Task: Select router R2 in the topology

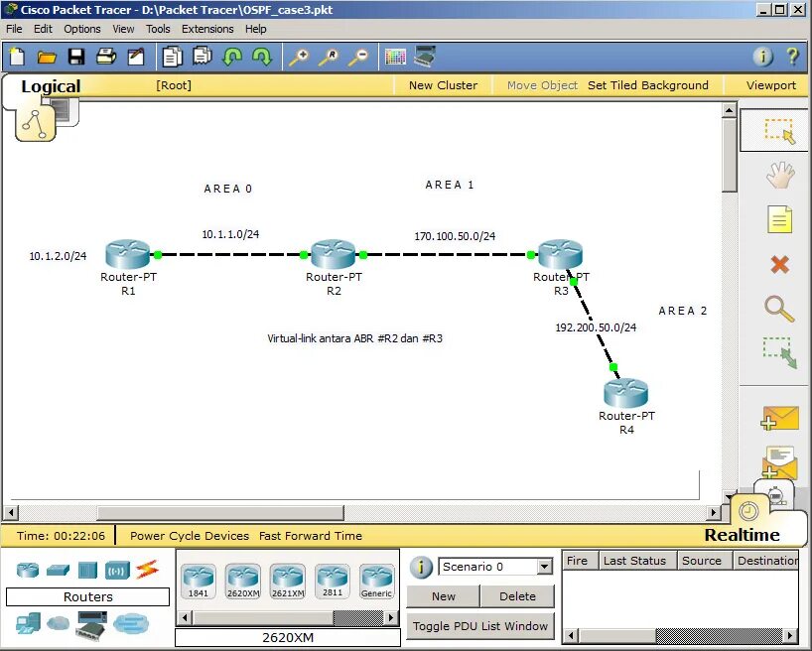Action: click(334, 254)
